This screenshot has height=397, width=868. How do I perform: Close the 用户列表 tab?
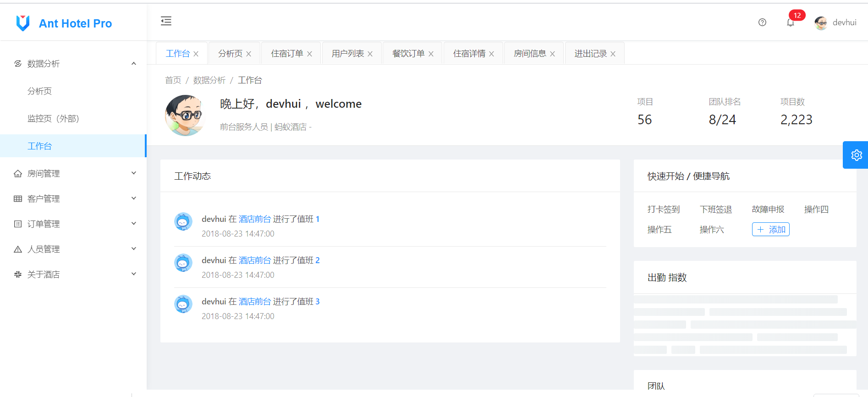(x=370, y=54)
